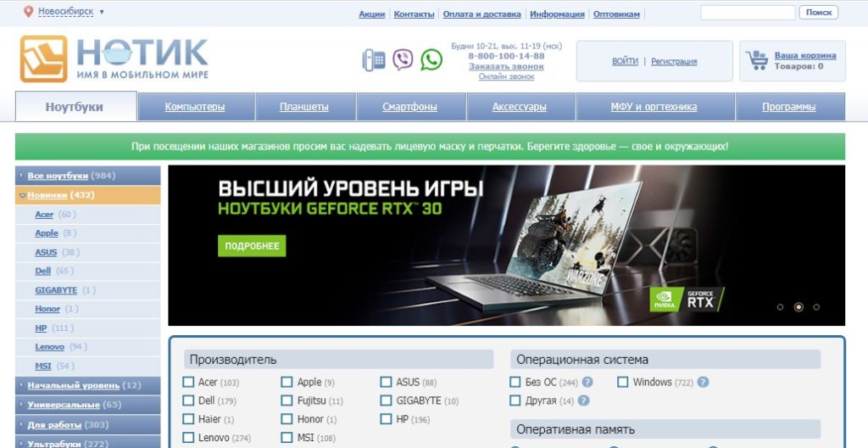Collapse the Новинки category
Viewport: 868px width, 448px height.
click(22, 195)
